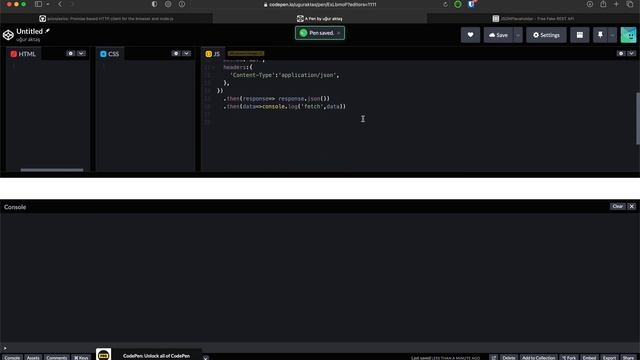
Task: Close the Console panel
Action: (631, 207)
